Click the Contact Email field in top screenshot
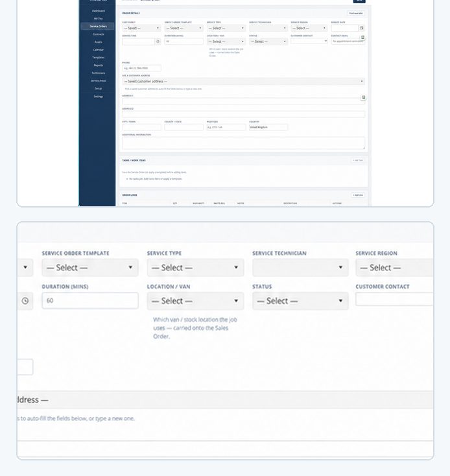This screenshot has height=476, width=450. [348, 42]
